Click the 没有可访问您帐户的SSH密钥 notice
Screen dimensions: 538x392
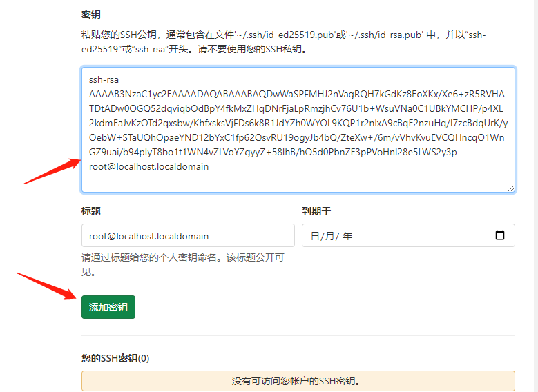(298, 381)
